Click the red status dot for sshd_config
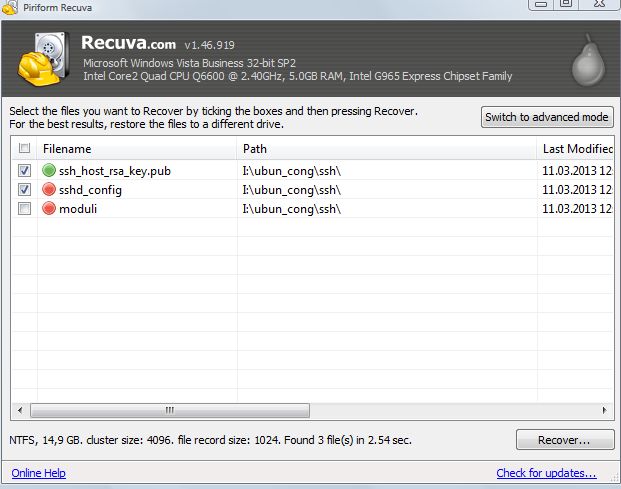The image size is (621, 489). [x=49, y=189]
